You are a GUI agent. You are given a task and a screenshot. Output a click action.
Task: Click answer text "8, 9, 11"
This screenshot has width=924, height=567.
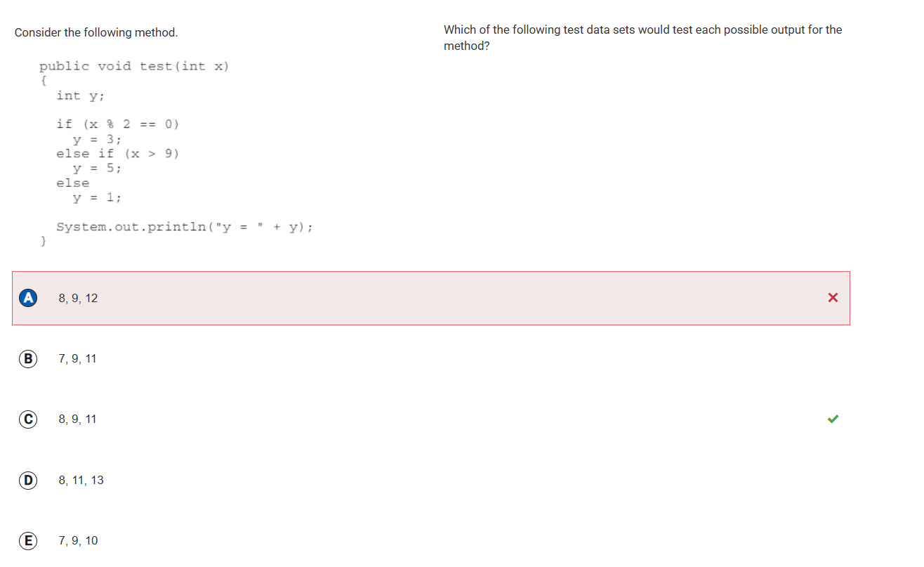[78, 419]
